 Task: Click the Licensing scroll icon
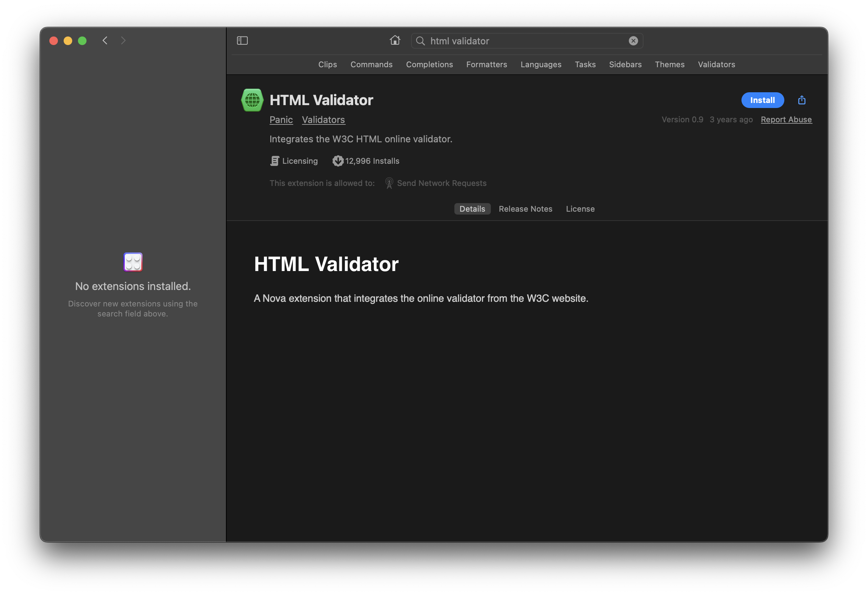[x=275, y=161]
